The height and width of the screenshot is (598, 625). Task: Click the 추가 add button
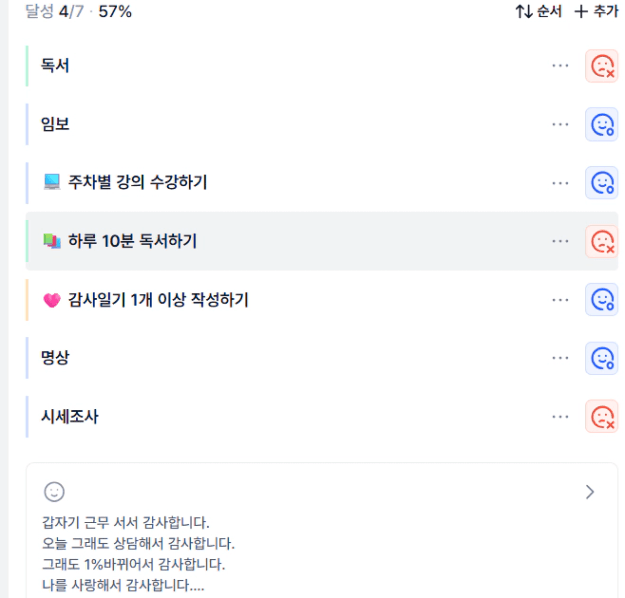point(596,12)
